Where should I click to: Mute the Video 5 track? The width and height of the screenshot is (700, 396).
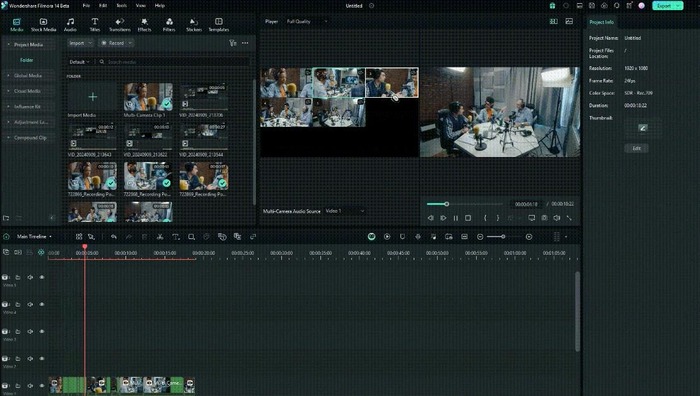coord(30,277)
